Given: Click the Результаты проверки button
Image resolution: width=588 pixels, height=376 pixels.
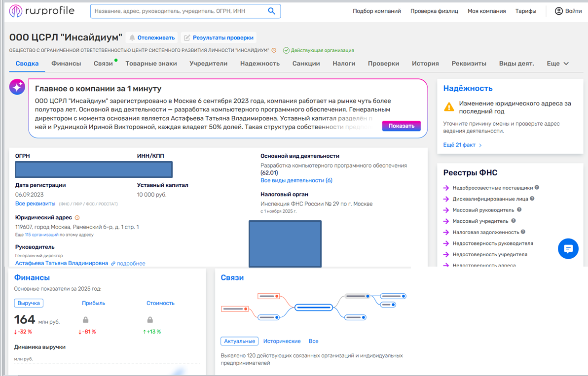Looking at the screenshot, I should click(219, 37).
